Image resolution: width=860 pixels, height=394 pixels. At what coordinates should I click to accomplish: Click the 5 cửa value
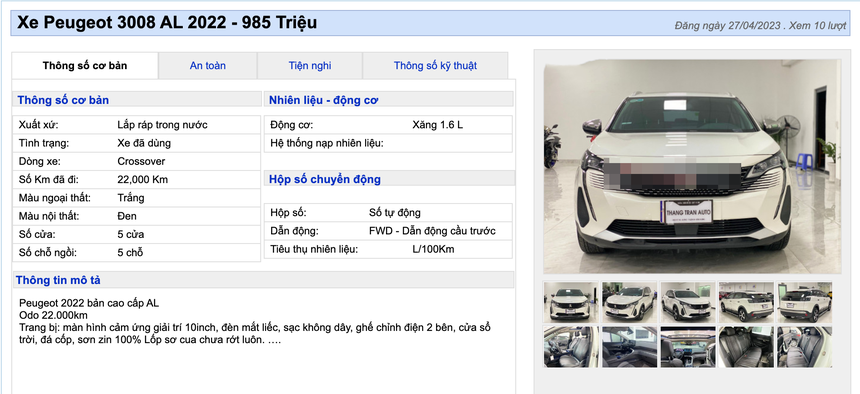click(x=131, y=234)
